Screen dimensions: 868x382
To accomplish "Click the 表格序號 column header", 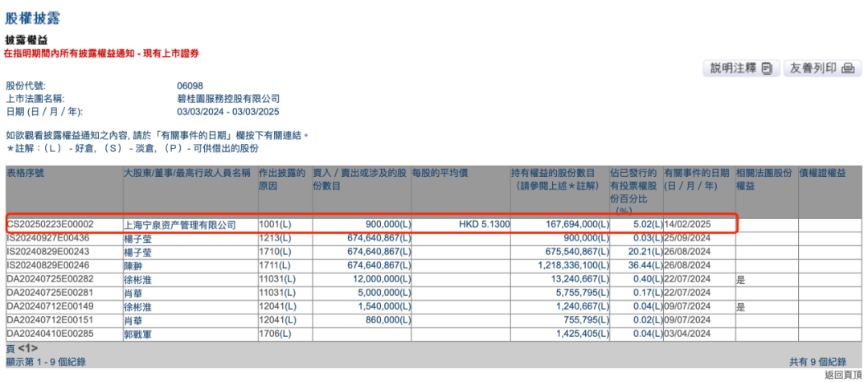I will click(25, 173).
